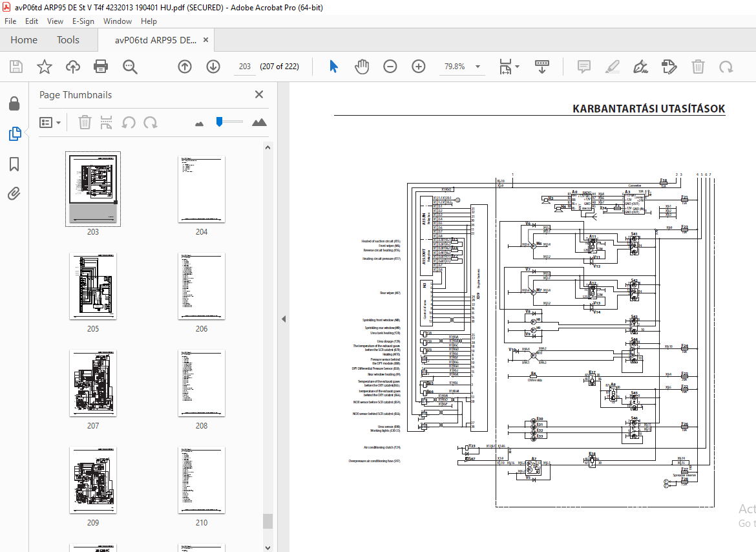Click the Stamp tool icon

(669, 67)
